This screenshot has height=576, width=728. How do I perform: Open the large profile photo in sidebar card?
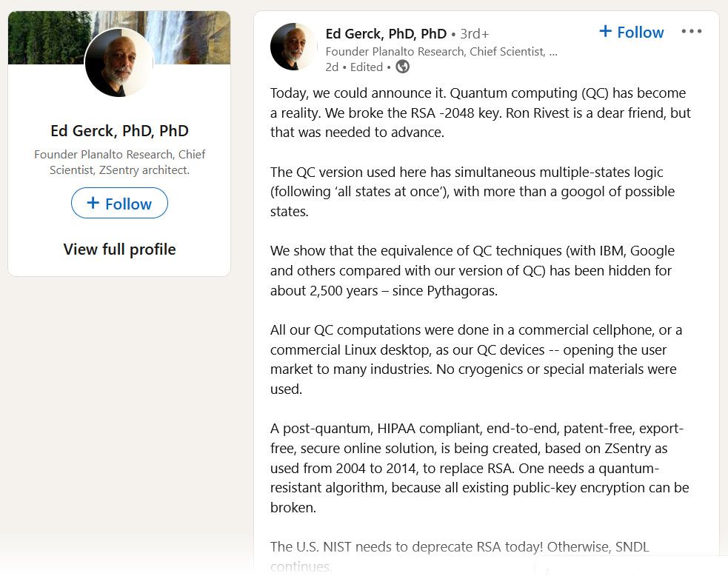pyautogui.click(x=119, y=63)
